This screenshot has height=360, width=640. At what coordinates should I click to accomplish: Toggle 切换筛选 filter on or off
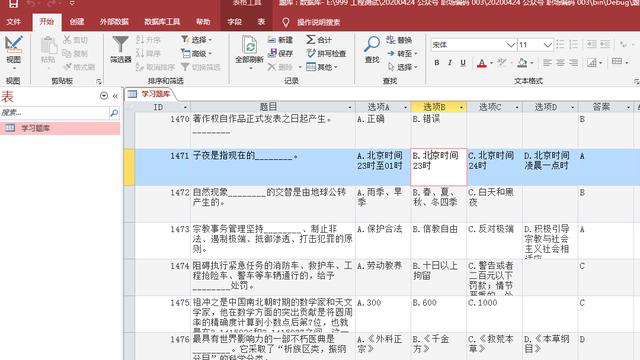point(201,67)
